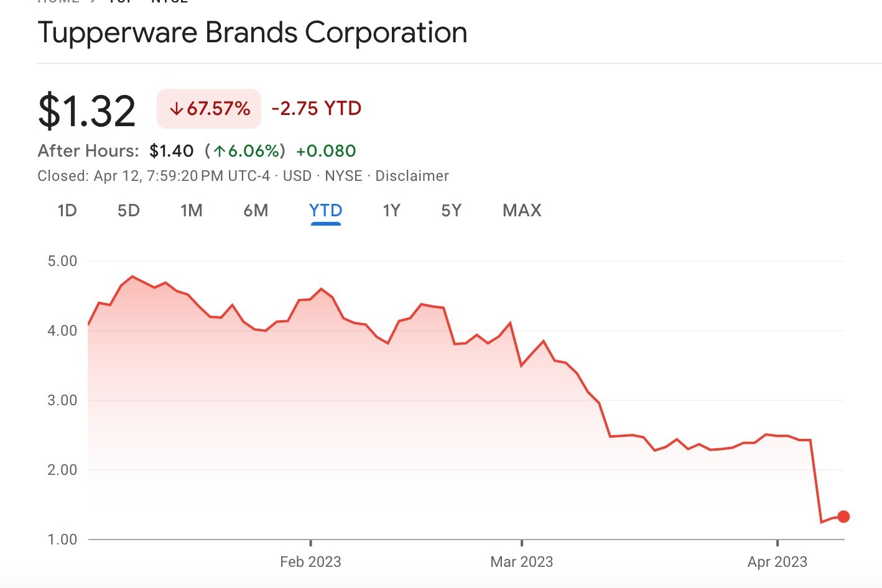Switch to the 1D range tab
882x588 pixels.
[67, 211]
